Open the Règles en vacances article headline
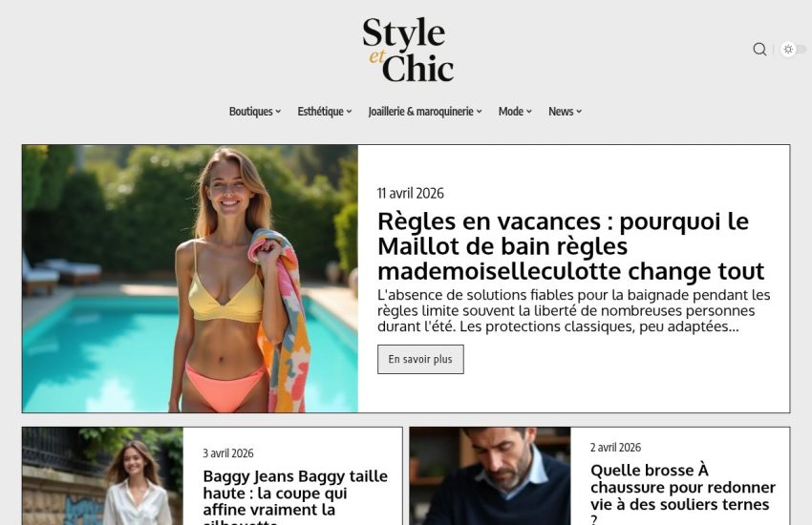 [571, 246]
